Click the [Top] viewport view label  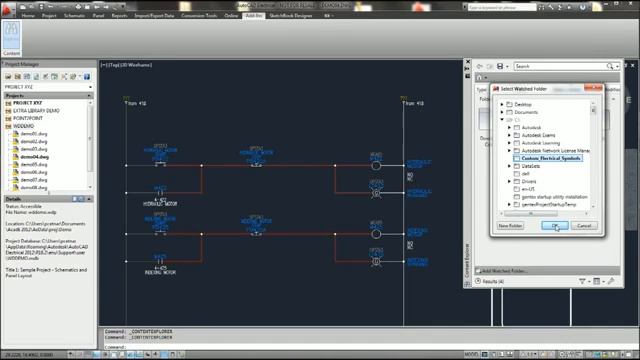pyautogui.click(x=113, y=65)
